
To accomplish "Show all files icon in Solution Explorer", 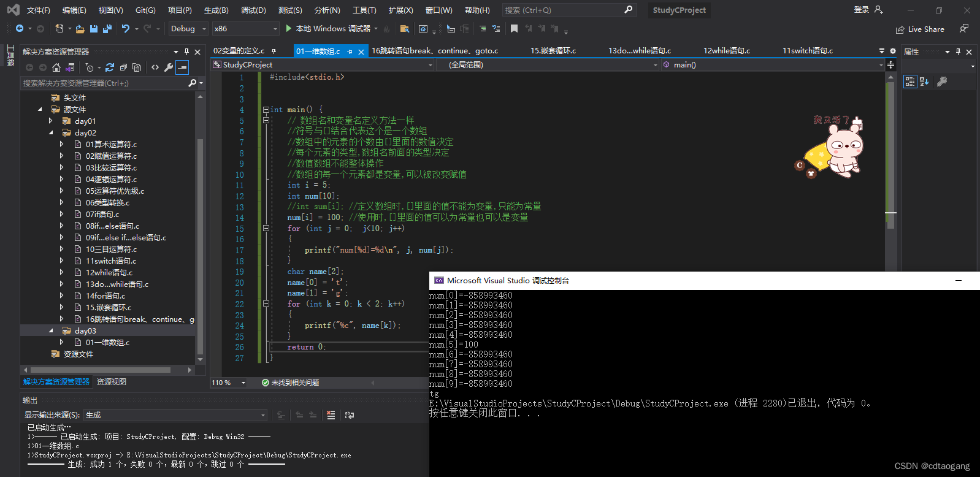I will tap(137, 67).
